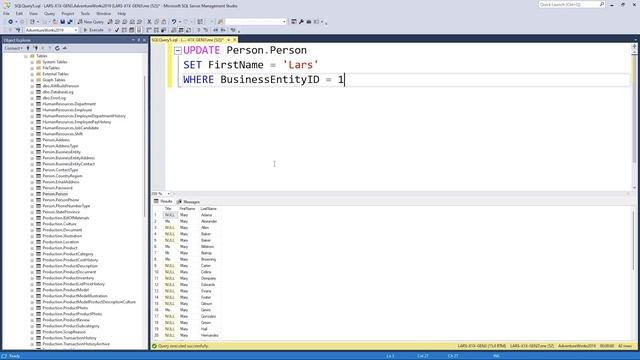640x360 pixels.
Task: Select the Person.Address table
Action: click(x=56, y=140)
